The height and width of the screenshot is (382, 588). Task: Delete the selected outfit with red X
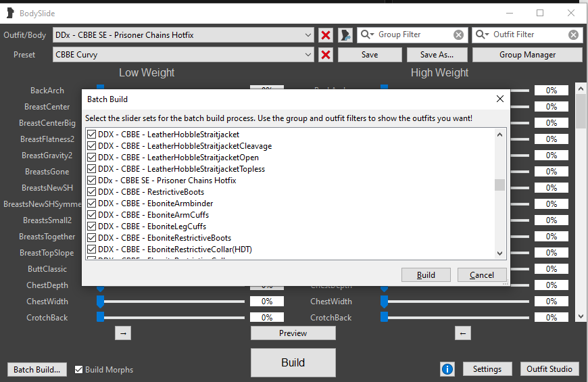coord(326,35)
